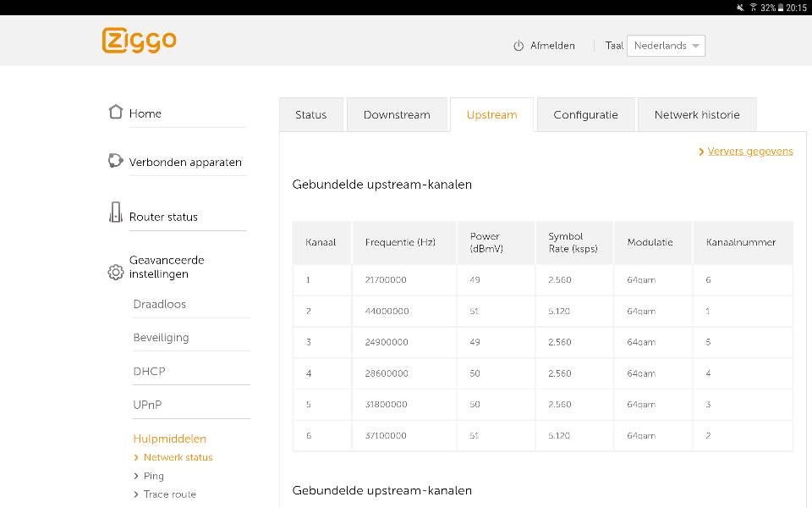Click the battery icon in status bar
This screenshot has height=508, width=812.
tap(781, 8)
